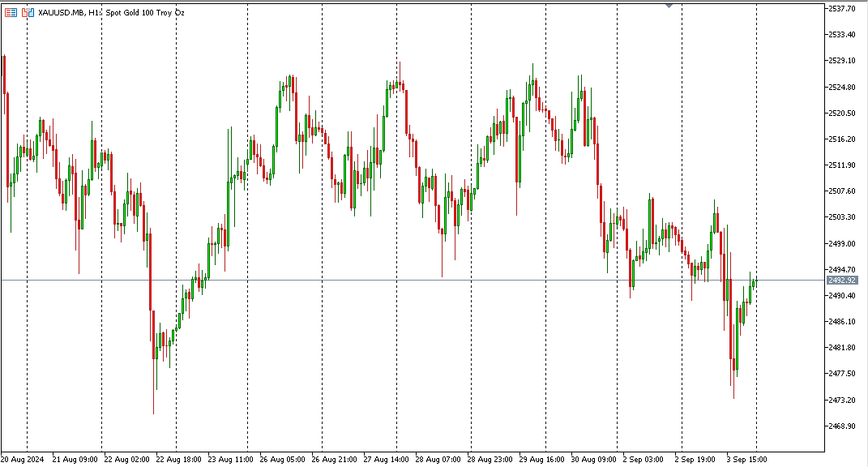Click the 2477.50 price scale label
Image resolution: width=868 pixels, height=467 pixels.
coord(841,374)
